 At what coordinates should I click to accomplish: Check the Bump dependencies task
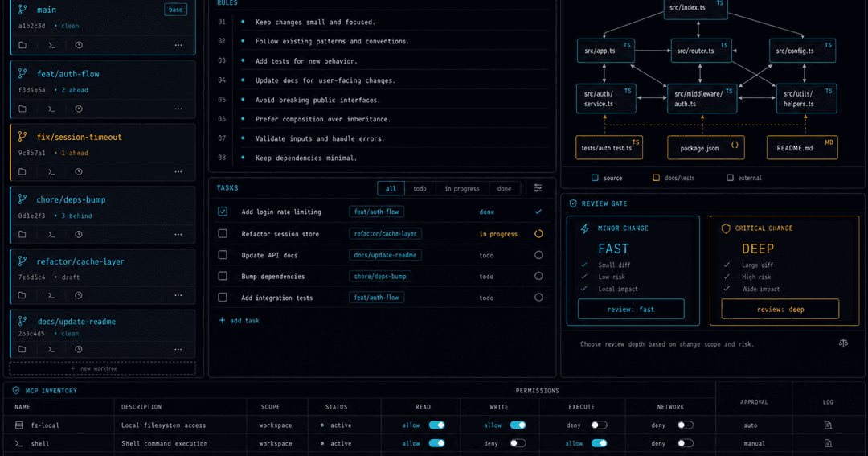(x=223, y=276)
